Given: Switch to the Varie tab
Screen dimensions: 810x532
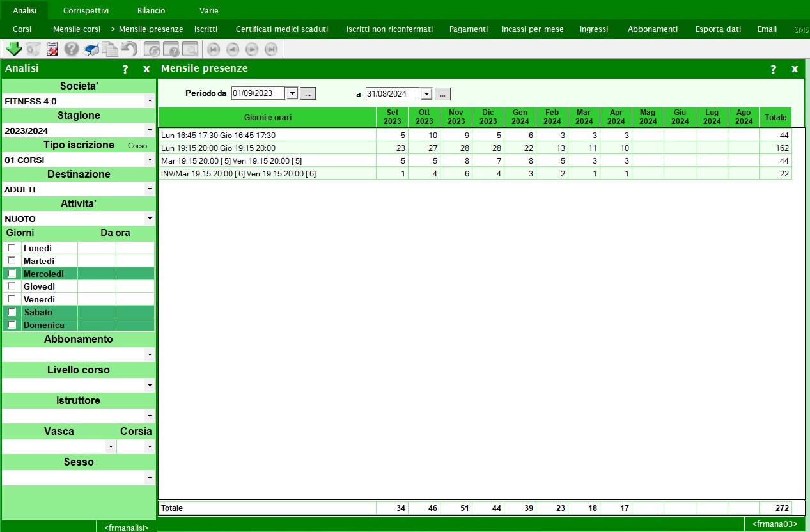Looking at the screenshot, I should point(208,10).
